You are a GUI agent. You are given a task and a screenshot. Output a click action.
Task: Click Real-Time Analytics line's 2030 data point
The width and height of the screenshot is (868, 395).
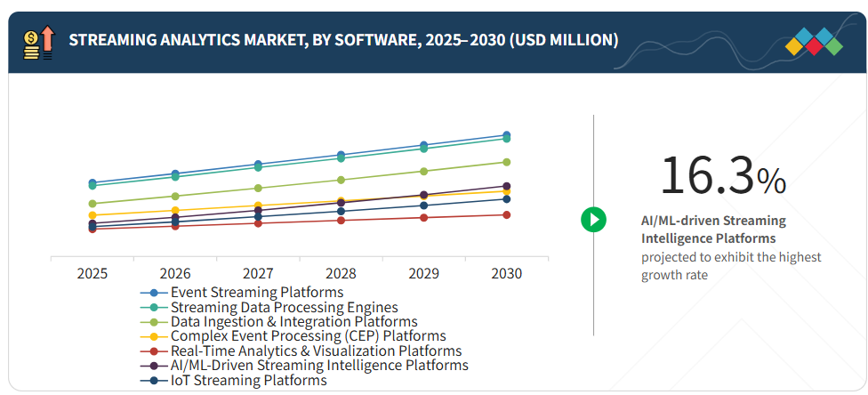[506, 214]
